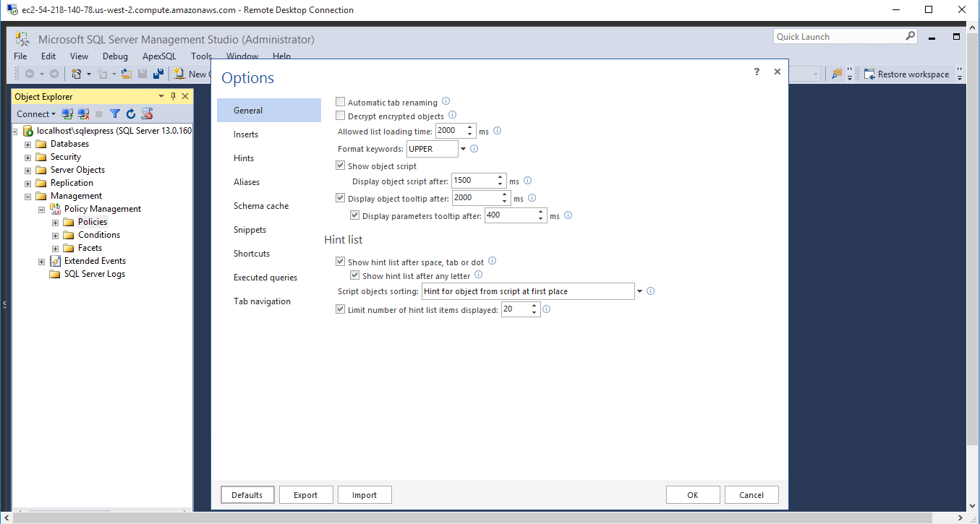Click the Disconnect server icon in Object Explorer
Image resolution: width=980 pixels, height=524 pixels.
tap(84, 113)
